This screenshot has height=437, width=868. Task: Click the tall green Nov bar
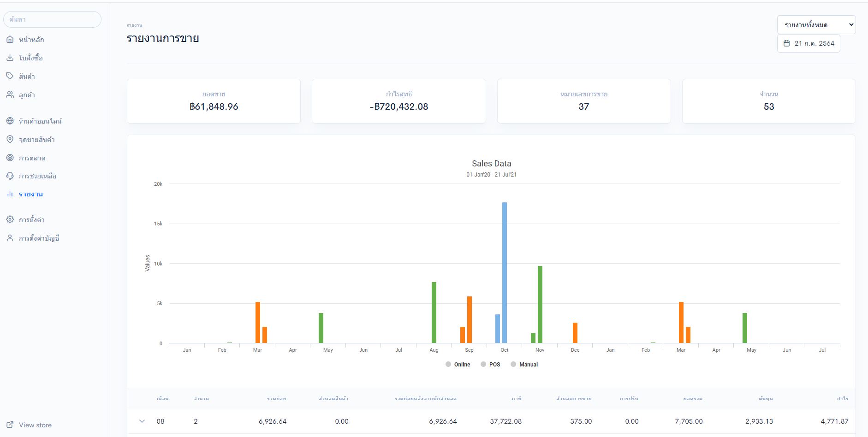(540, 305)
